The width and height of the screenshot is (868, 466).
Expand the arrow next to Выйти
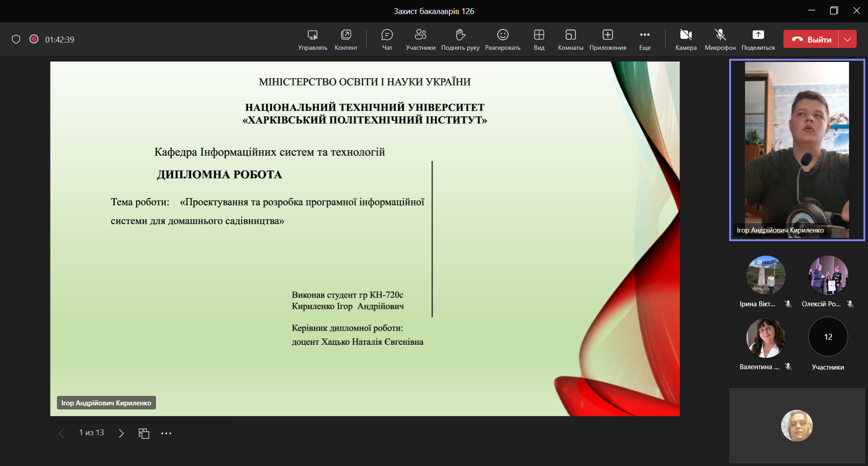848,39
